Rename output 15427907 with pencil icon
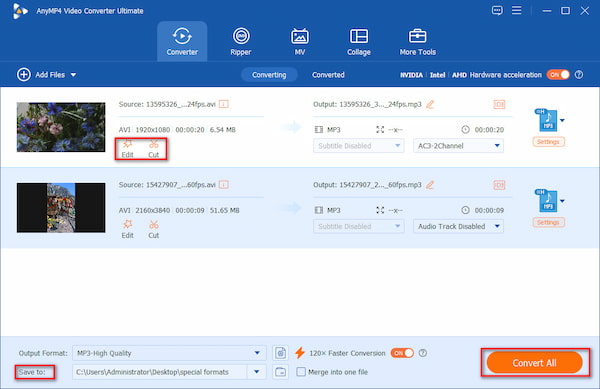 (x=430, y=185)
